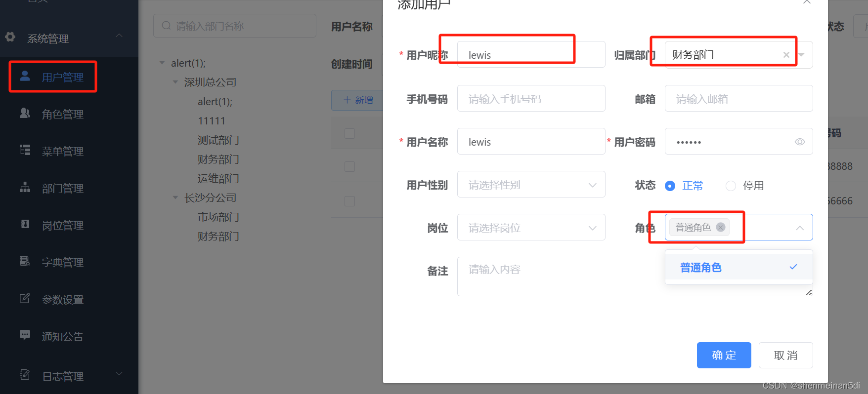Click the 用户管理 person icon
The width and height of the screenshot is (868, 394).
tap(25, 76)
